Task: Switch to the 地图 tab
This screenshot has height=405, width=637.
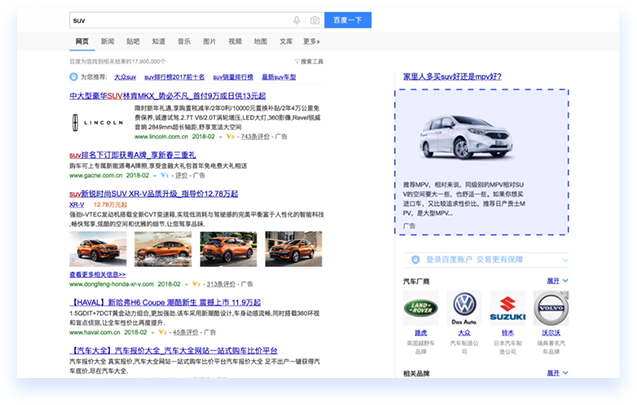Action: [260, 42]
